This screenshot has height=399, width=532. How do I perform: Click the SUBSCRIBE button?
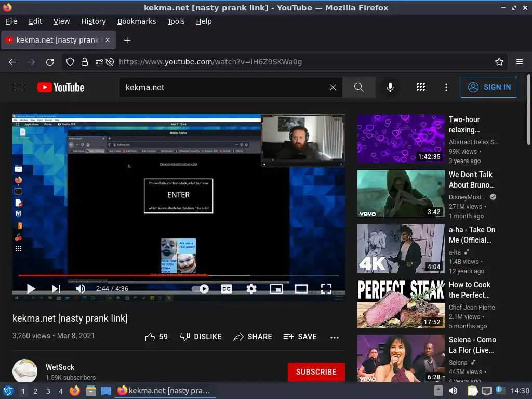click(x=316, y=372)
